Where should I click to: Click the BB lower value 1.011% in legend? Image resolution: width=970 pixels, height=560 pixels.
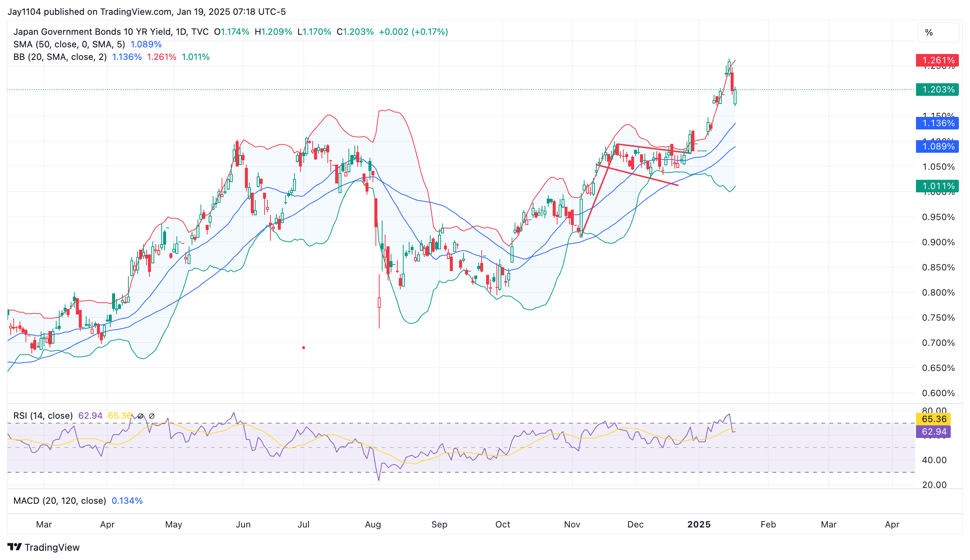195,57
